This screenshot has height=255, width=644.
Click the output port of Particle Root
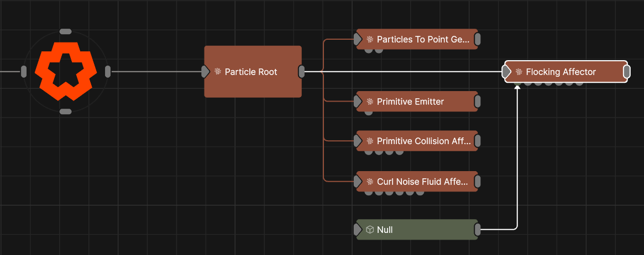(301, 72)
